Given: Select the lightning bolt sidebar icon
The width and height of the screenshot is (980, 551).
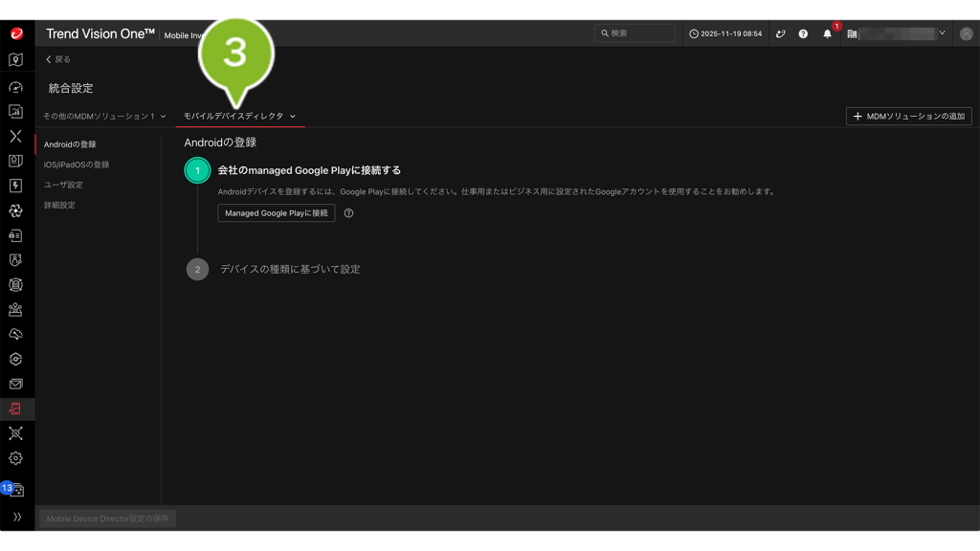Looking at the screenshot, I should point(15,186).
